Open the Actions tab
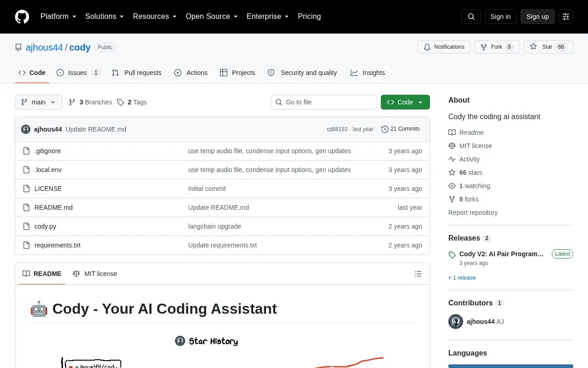The height and width of the screenshot is (368, 588). tap(191, 73)
